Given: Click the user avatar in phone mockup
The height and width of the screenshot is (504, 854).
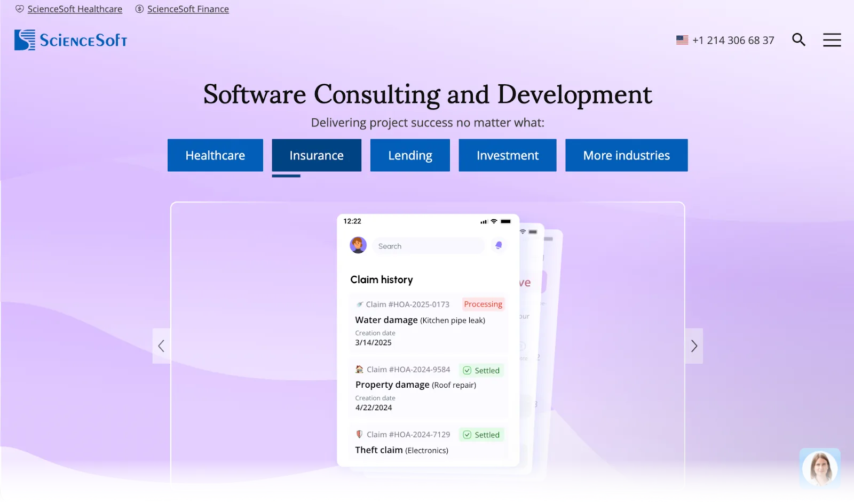Looking at the screenshot, I should pyautogui.click(x=358, y=245).
